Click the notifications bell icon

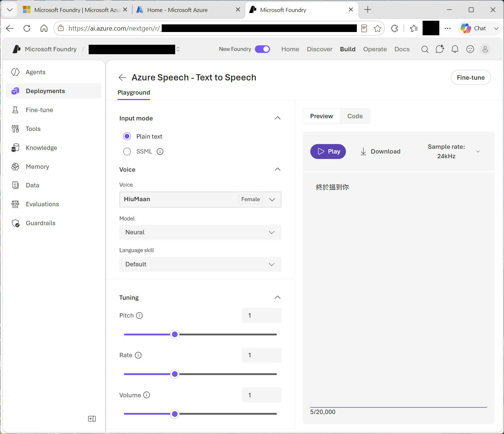pos(455,49)
